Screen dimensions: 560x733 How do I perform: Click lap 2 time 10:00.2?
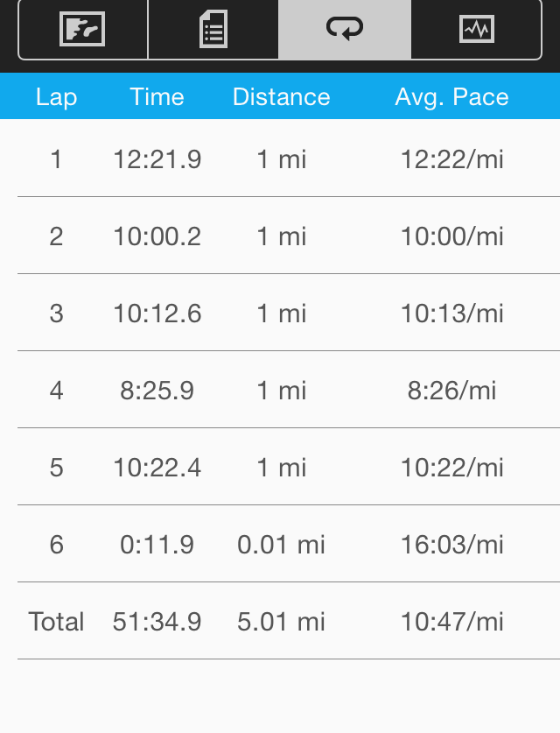click(157, 236)
